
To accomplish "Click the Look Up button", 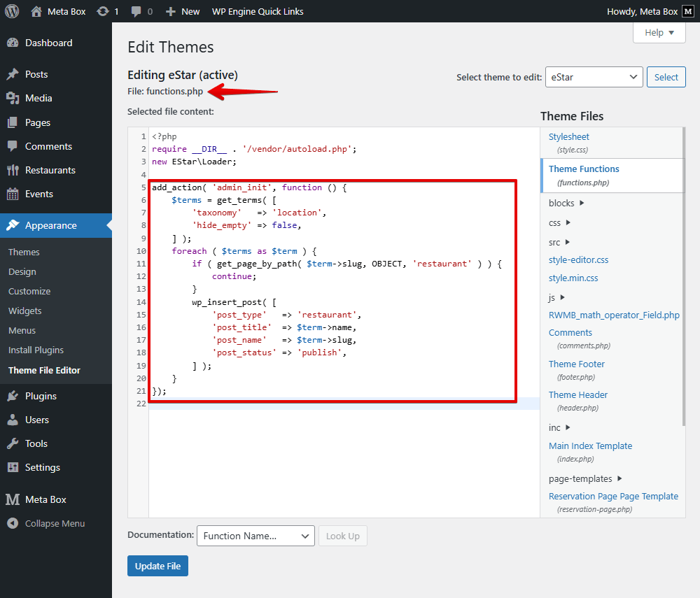I will point(342,536).
